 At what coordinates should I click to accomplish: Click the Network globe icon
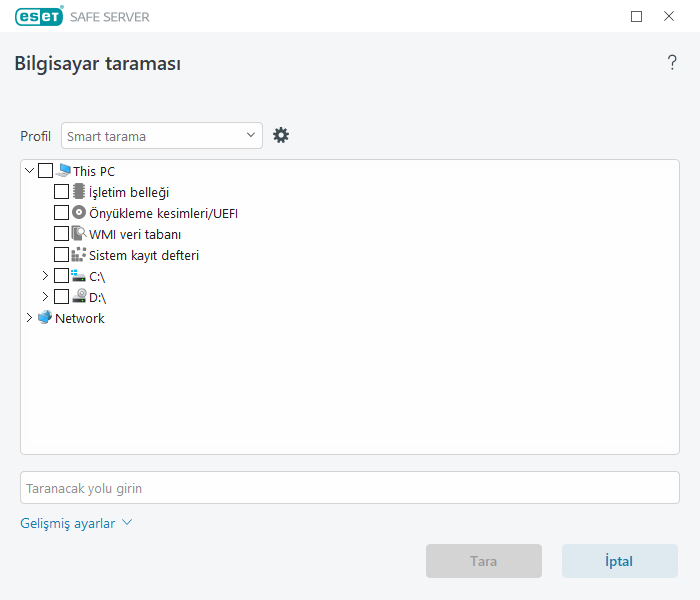click(x=45, y=318)
